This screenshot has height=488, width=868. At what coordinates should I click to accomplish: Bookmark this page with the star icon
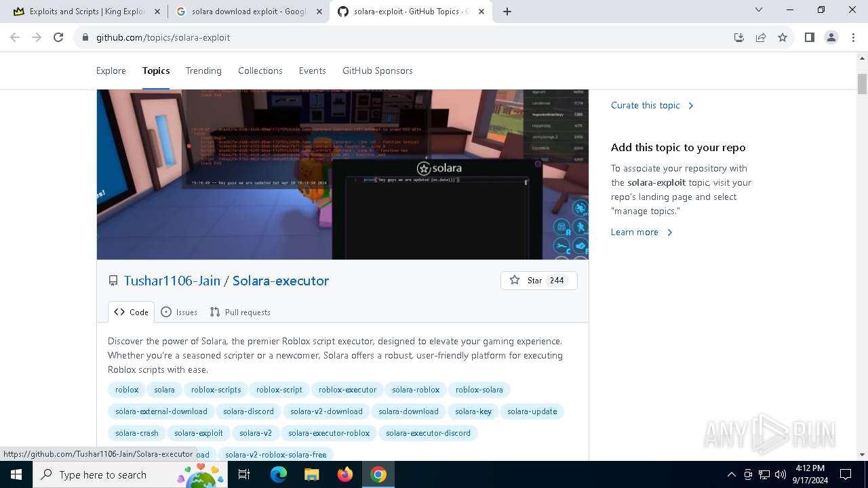(783, 37)
